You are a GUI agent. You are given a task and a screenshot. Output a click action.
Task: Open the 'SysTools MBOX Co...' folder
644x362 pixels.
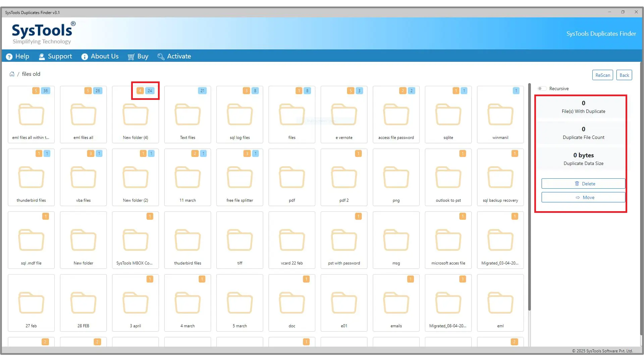coord(136,240)
